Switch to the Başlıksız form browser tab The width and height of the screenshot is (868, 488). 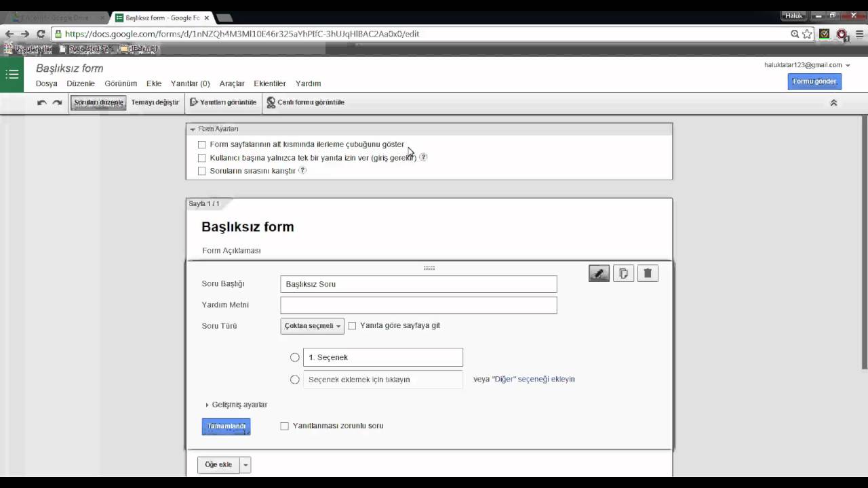pos(163,18)
